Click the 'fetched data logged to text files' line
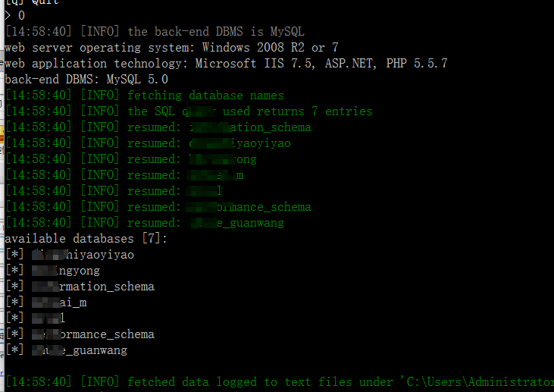This screenshot has height=392, width=554. [x=280, y=381]
